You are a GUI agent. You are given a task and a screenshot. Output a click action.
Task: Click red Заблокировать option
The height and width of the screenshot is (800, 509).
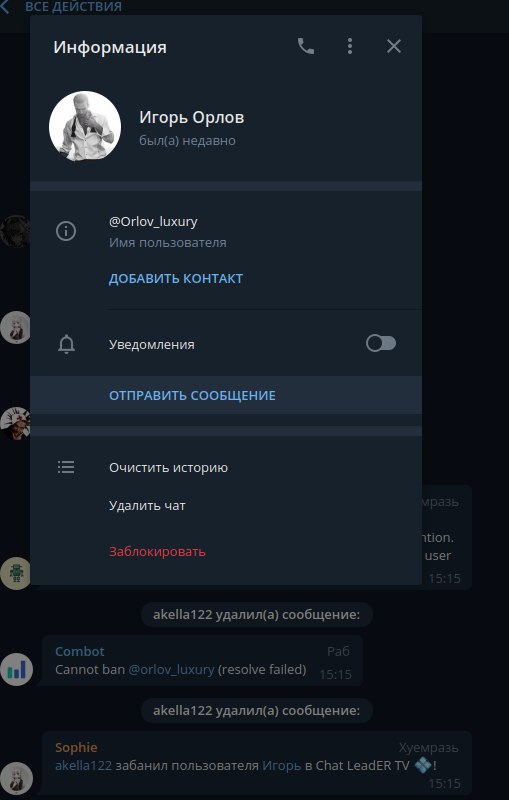coord(158,552)
